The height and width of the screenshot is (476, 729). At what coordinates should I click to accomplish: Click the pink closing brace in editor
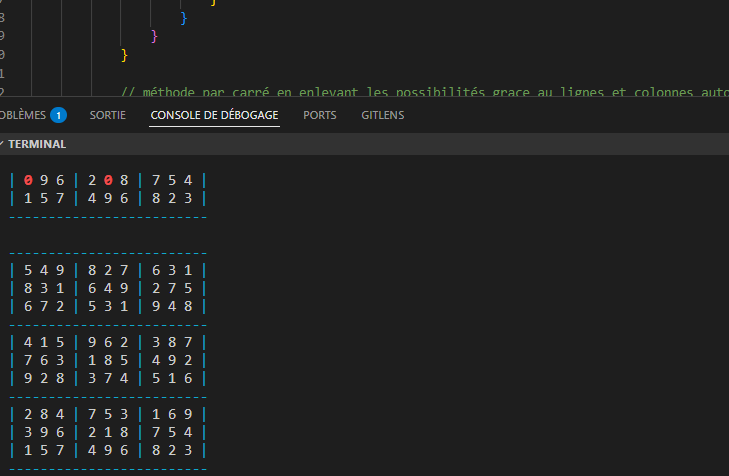pyautogui.click(x=154, y=35)
